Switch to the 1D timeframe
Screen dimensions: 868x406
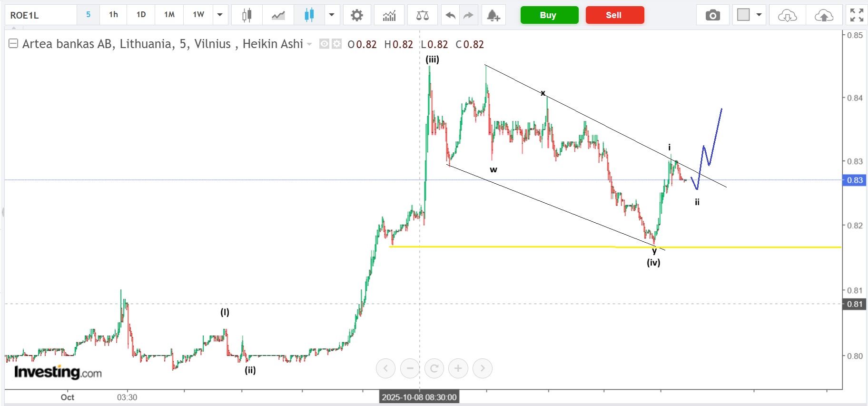(x=141, y=15)
